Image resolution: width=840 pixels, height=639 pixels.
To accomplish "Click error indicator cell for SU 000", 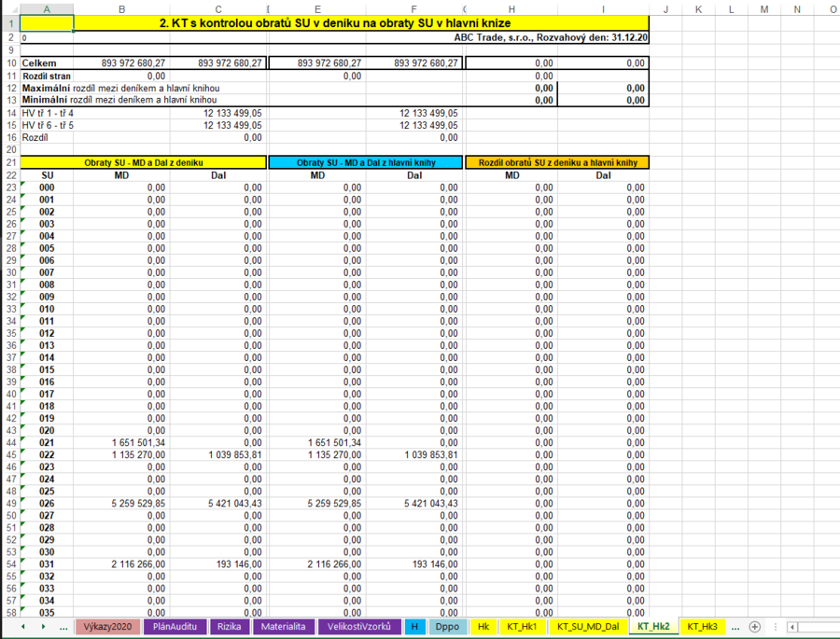I will [47, 188].
